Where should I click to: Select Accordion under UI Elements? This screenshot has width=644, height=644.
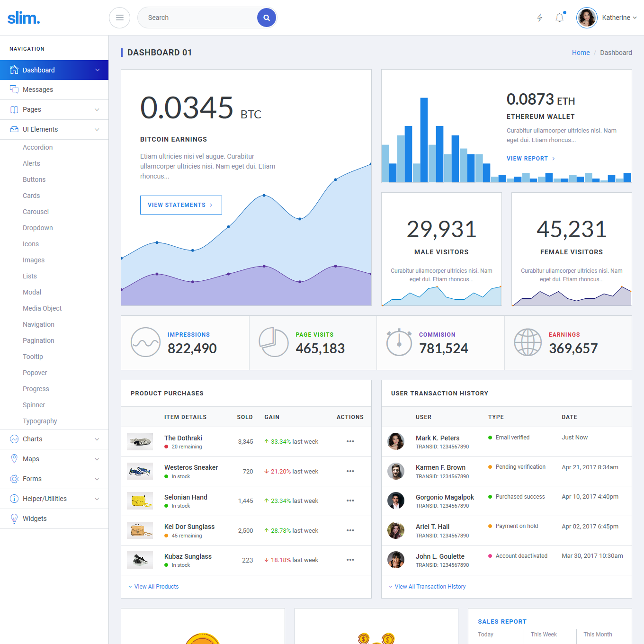pyautogui.click(x=38, y=147)
